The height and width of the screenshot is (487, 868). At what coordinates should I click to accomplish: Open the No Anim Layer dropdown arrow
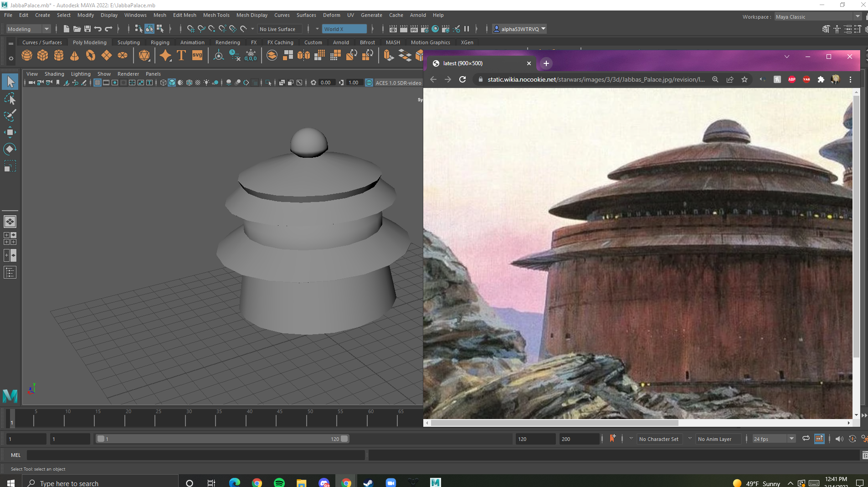(690, 439)
